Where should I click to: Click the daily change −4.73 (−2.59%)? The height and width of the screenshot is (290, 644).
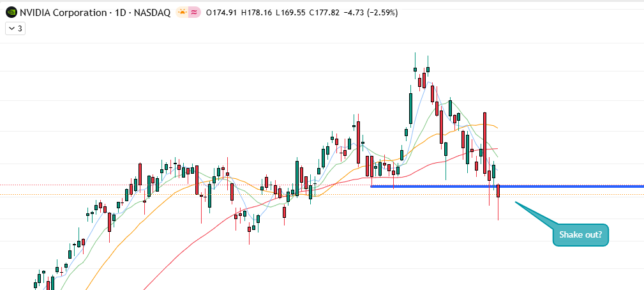click(370, 13)
